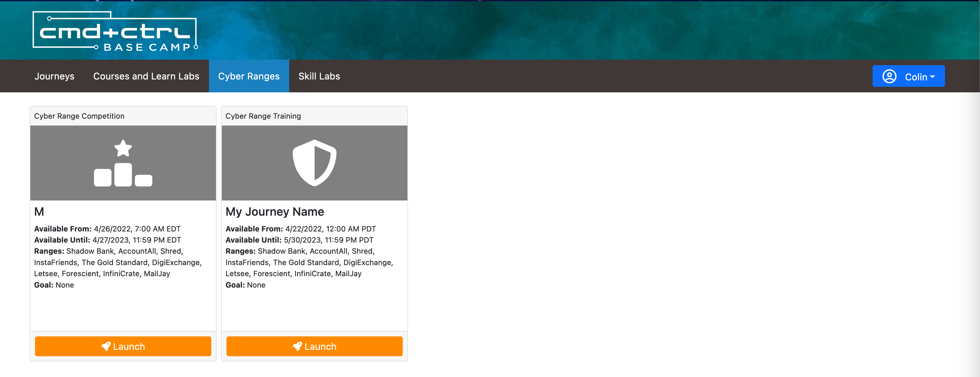
Task: Click the Cyber Range Training card header
Action: pyautogui.click(x=263, y=116)
